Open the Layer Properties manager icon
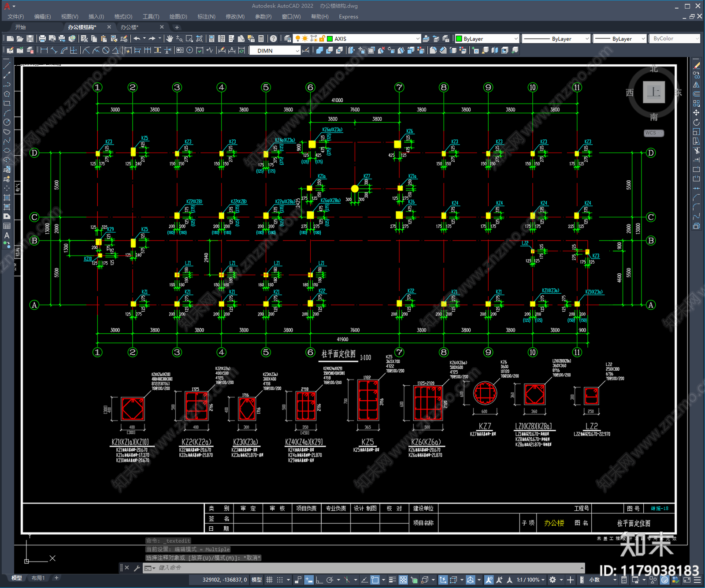705x588 pixels. (x=288, y=39)
